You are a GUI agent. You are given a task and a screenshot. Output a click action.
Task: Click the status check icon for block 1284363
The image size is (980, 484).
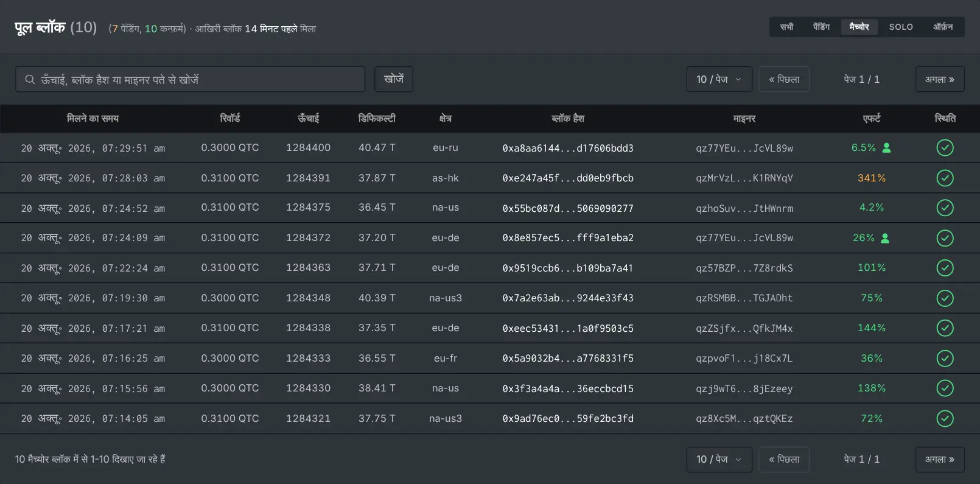(x=945, y=268)
